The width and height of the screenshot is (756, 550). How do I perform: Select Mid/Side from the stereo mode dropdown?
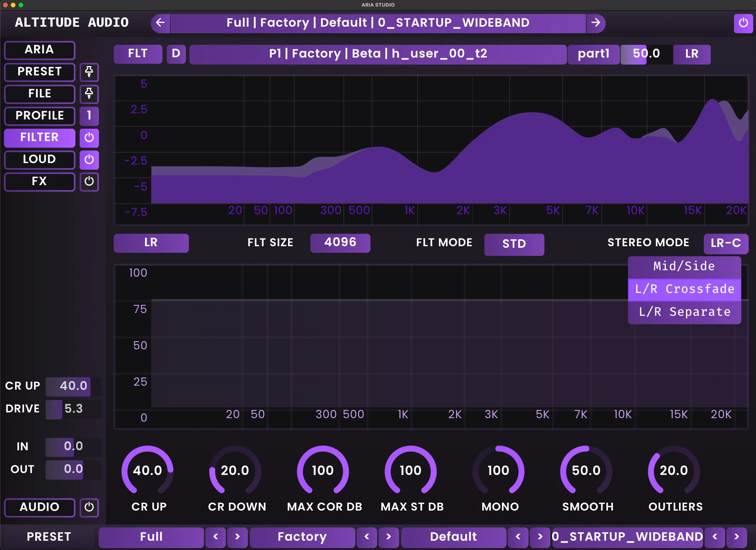click(x=684, y=266)
